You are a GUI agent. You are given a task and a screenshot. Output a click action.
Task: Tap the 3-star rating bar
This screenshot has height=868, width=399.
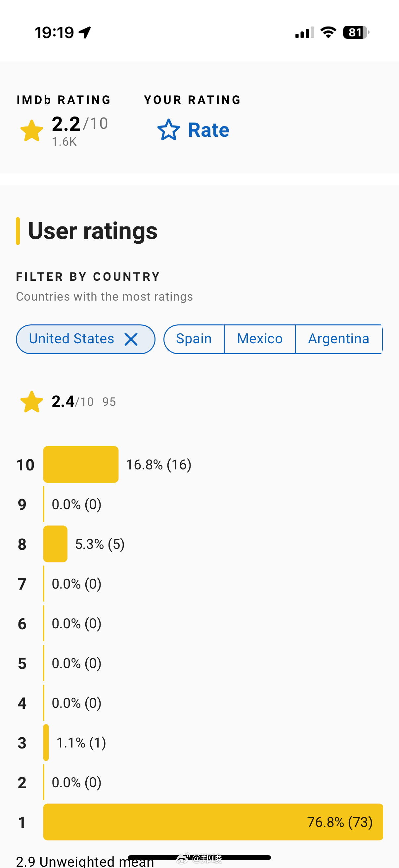tap(46, 742)
